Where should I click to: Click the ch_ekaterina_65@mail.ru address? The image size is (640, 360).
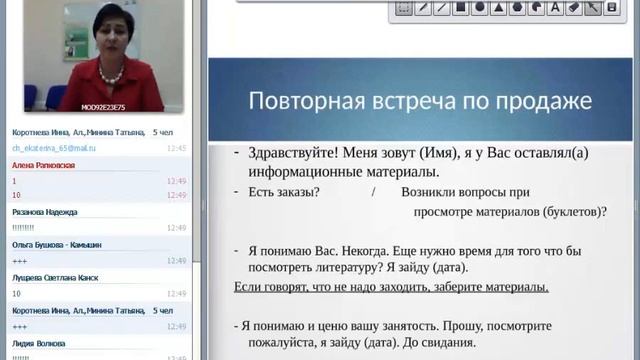coord(54,148)
